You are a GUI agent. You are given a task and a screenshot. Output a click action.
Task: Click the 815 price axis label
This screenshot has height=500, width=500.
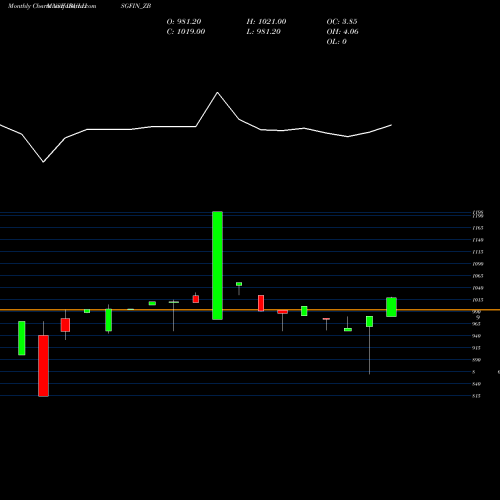477,396
